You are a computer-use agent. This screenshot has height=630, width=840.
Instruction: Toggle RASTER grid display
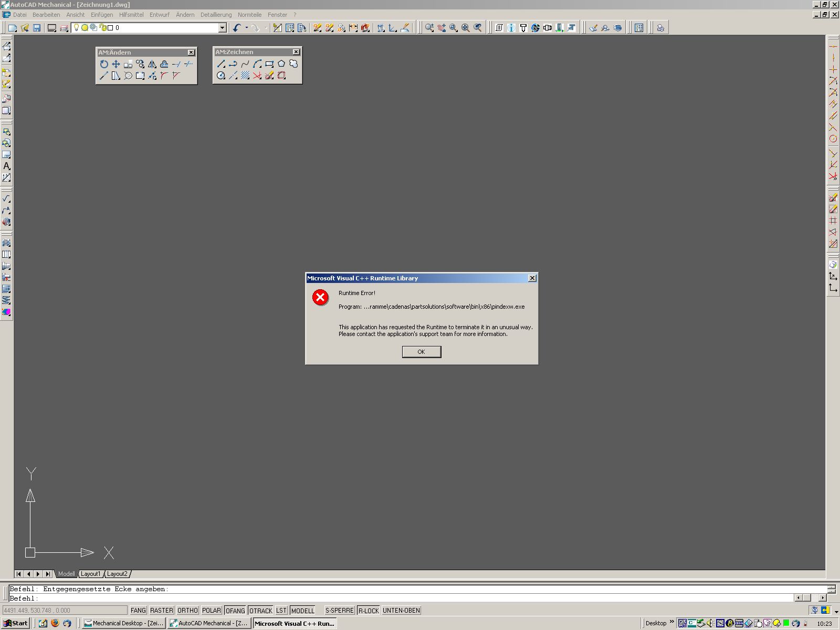(x=161, y=611)
